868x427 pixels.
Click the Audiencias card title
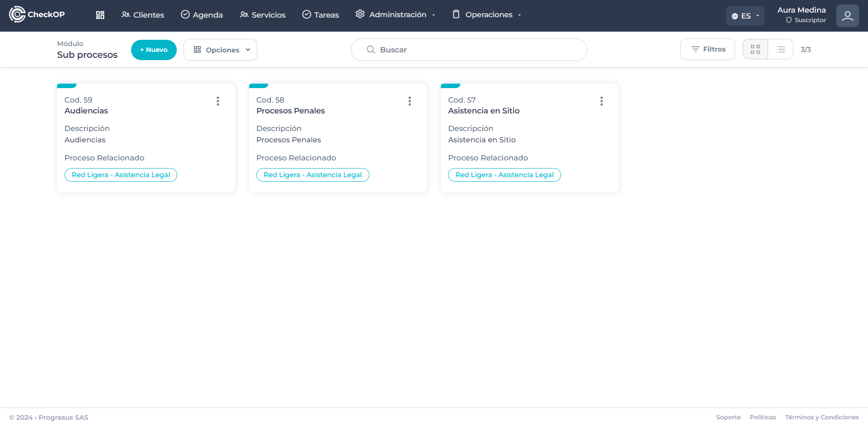pyautogui.click(x=86, y=111)
